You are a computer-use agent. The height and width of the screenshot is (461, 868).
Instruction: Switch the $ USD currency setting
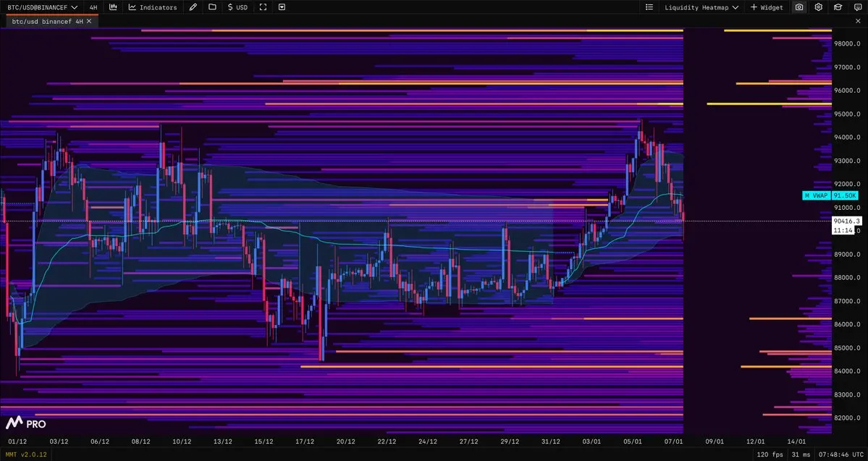237,7
